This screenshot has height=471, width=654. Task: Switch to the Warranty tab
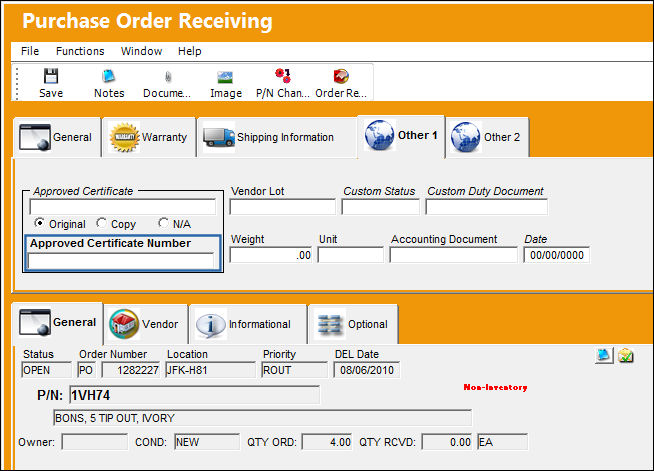tap(149, 137)
